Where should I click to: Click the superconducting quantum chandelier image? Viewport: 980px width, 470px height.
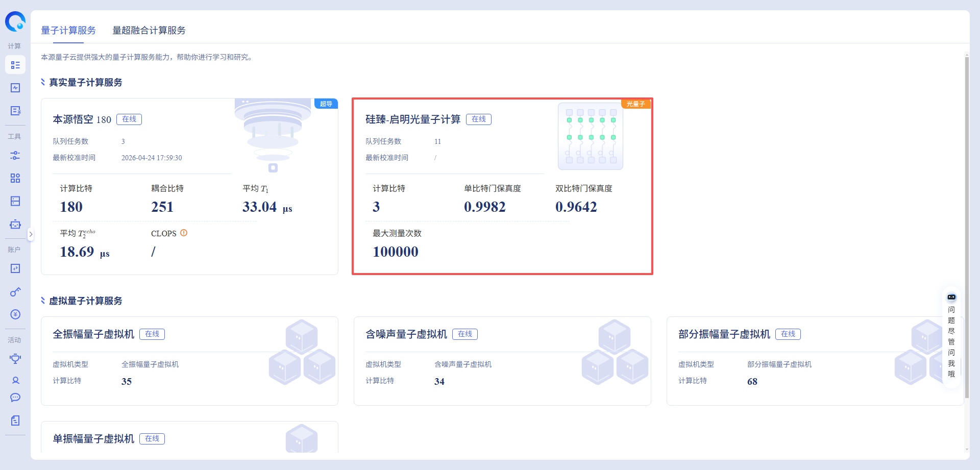pos(273,135)
